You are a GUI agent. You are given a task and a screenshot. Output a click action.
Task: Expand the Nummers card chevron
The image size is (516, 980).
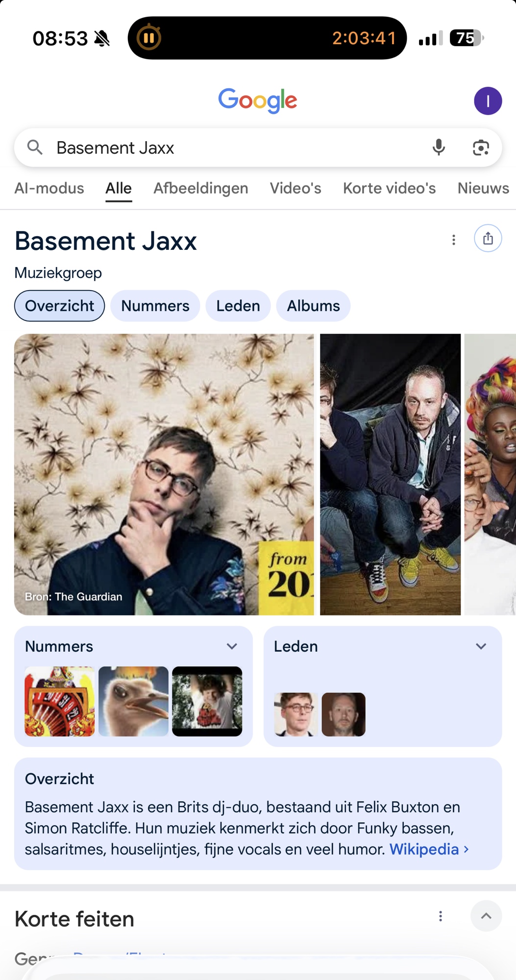click(232, 646)
